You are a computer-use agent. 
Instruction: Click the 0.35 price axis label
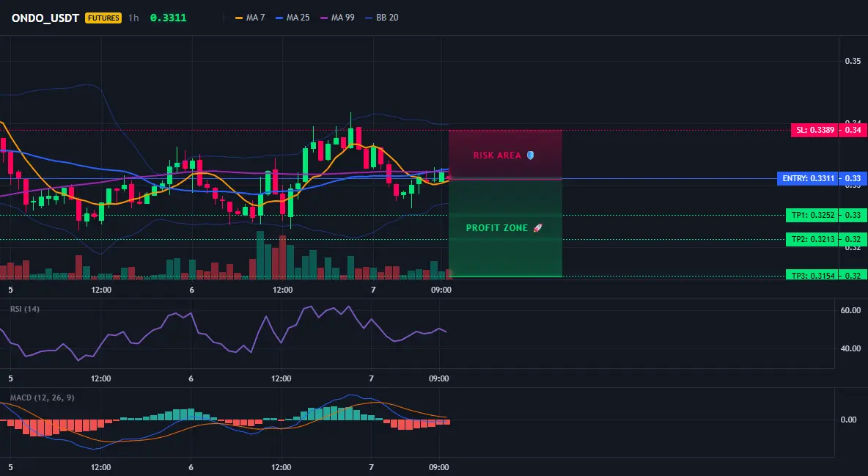pos(853,61)
